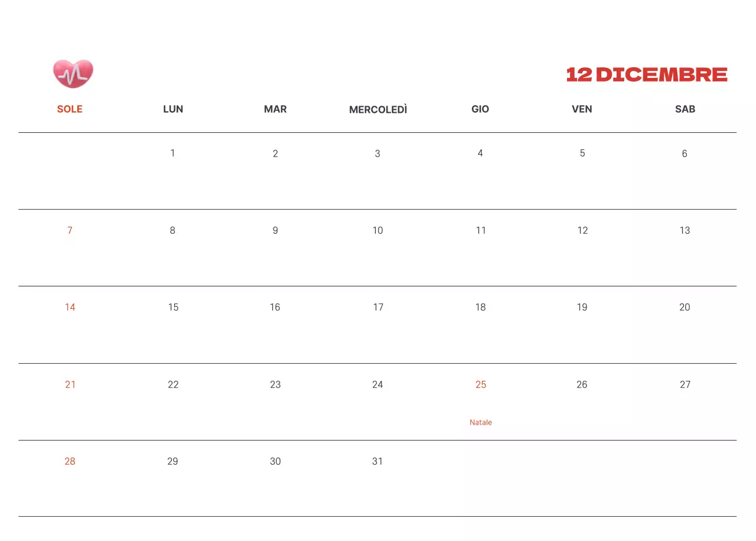Select date 24 Christmas Eve
This screenshot has height=541, width=756.
[x=377, y=384]
